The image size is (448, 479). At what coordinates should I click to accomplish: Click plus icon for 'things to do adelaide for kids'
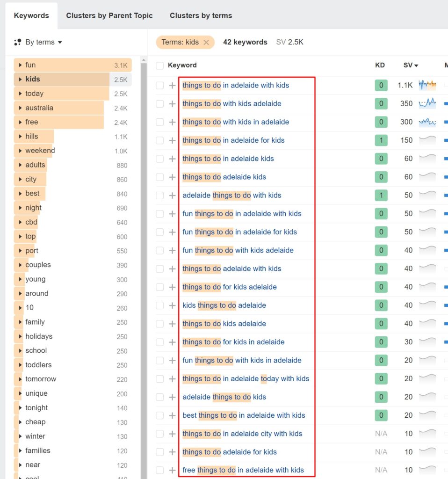tap(172, 452)
